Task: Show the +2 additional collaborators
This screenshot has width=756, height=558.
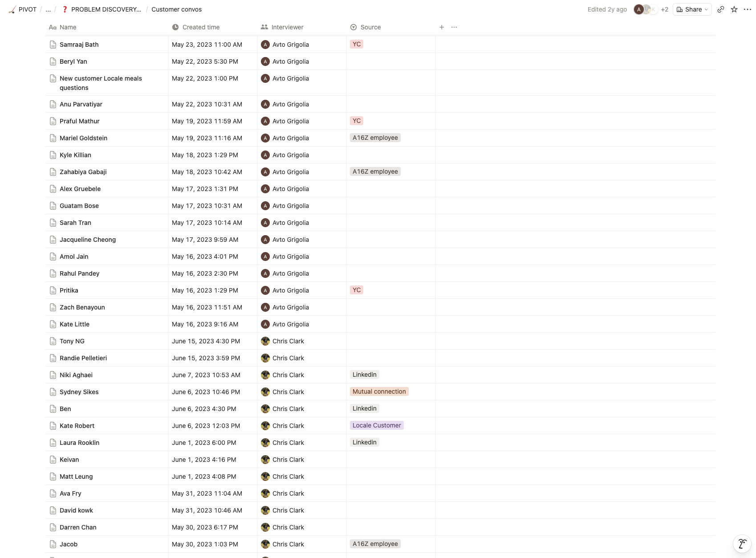Action: pyautogui.click(x=664, y=9)
